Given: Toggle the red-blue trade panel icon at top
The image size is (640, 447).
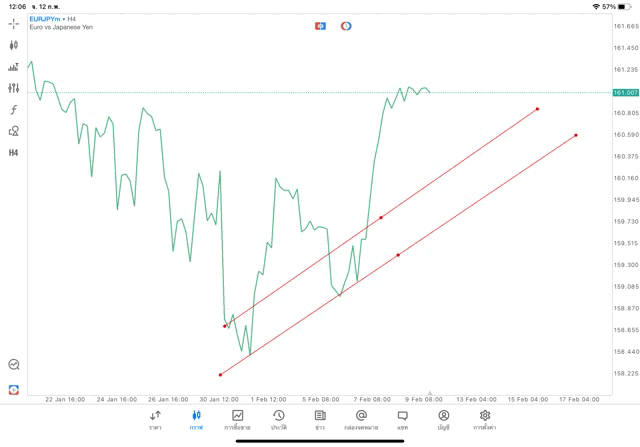Looking at the screenshot, I should pos(320,26).
